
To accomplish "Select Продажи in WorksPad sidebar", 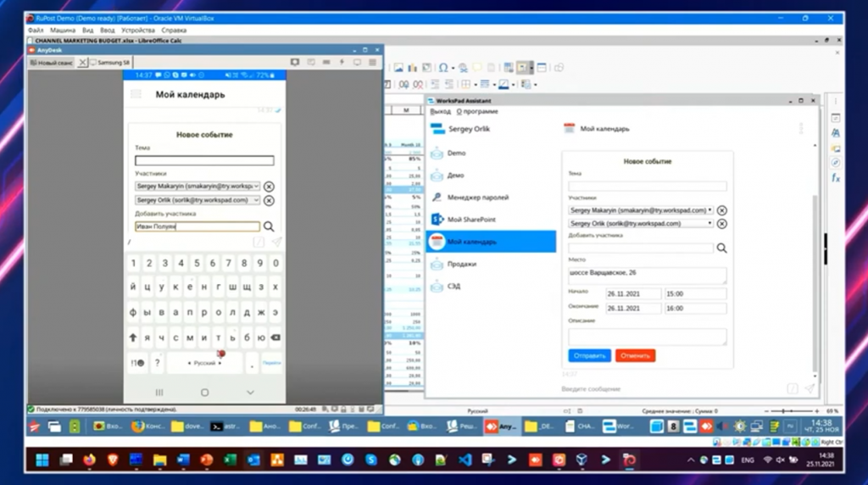I will tap(491, 264).
